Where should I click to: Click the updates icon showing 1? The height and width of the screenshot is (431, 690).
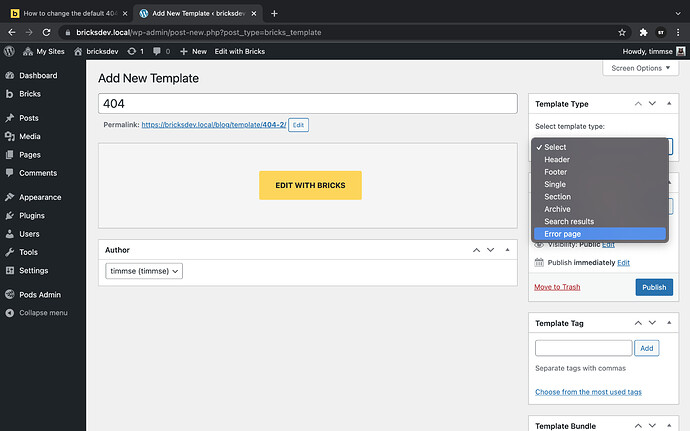136,51
